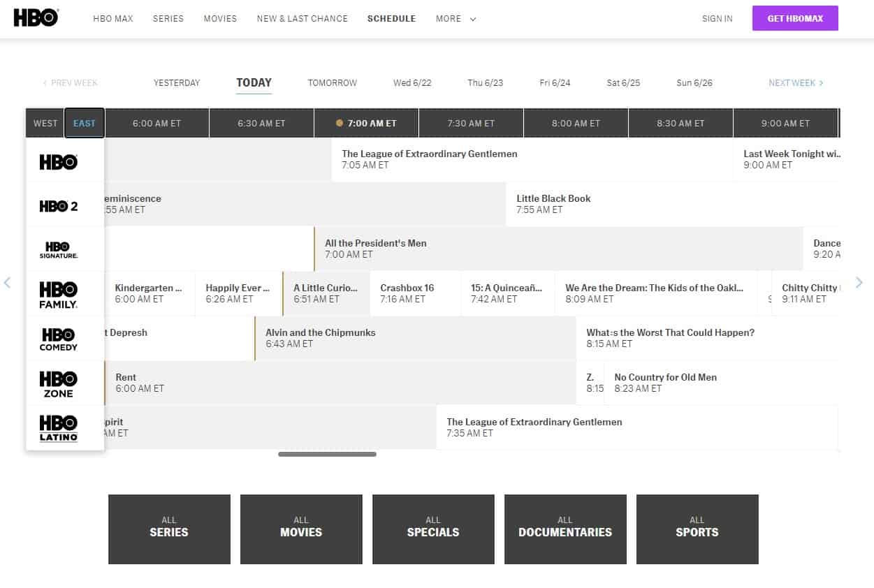The image size is (874, 588).
Task: Open No Country for Old Men listing
Action: [x=721, y=383]
